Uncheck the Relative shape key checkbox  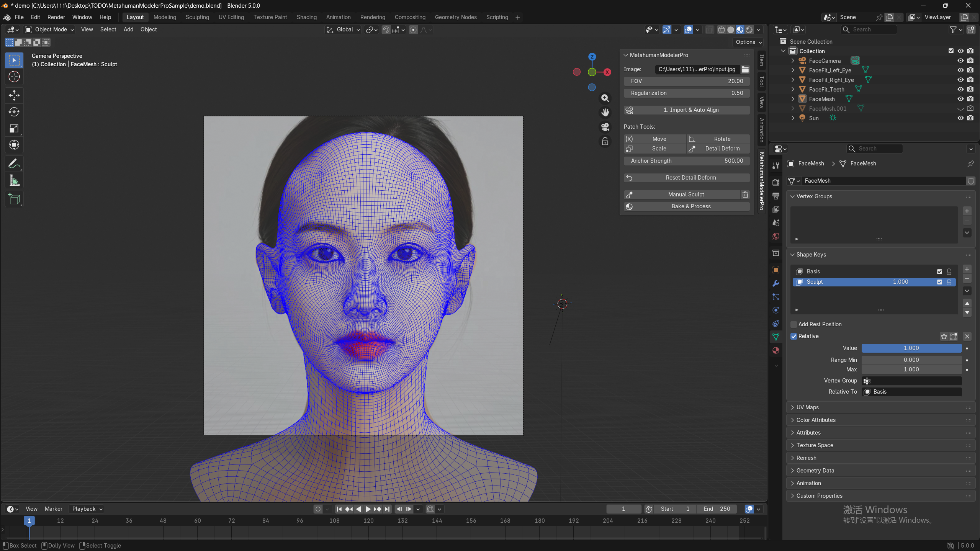794,336
